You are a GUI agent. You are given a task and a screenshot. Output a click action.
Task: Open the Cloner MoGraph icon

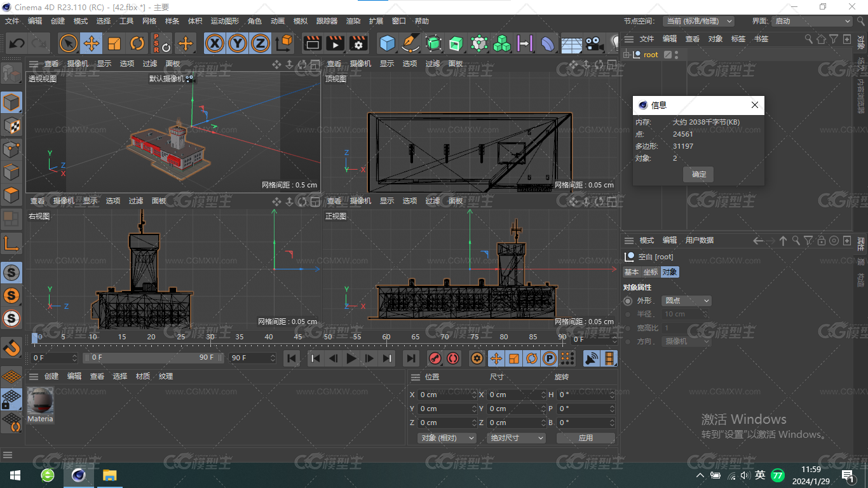(502, 43)
